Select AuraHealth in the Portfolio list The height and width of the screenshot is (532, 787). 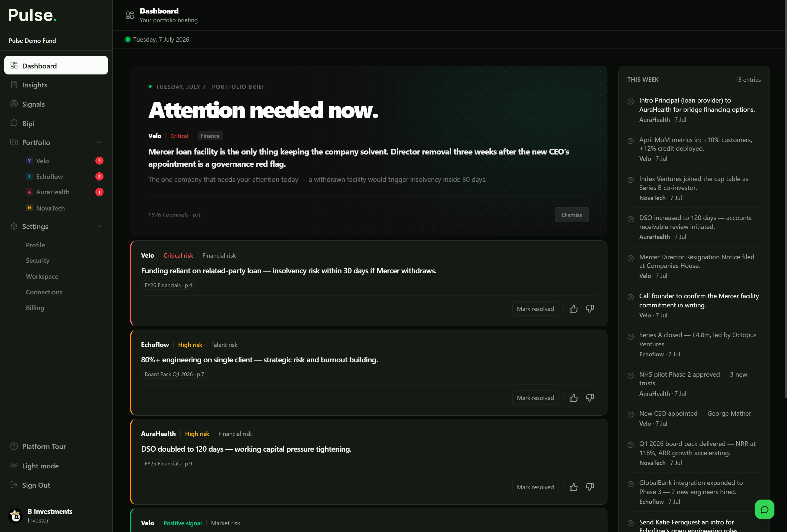point(64,192)
